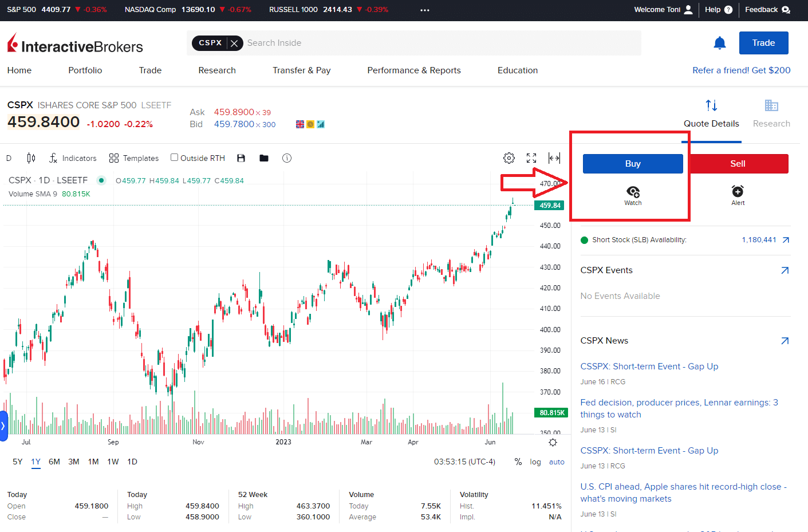The width and height of the screenshot is (808, 532).
Task: Open chart settings gear
Action: (509, 158)
